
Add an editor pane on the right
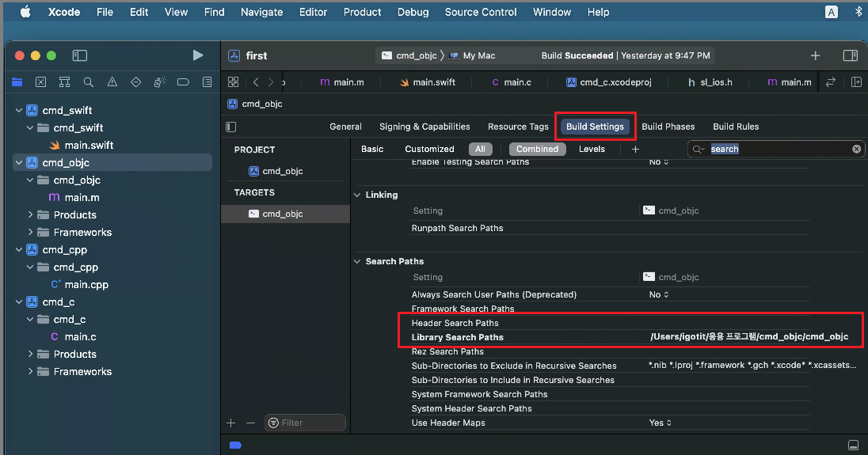click(x=856, y=82)
